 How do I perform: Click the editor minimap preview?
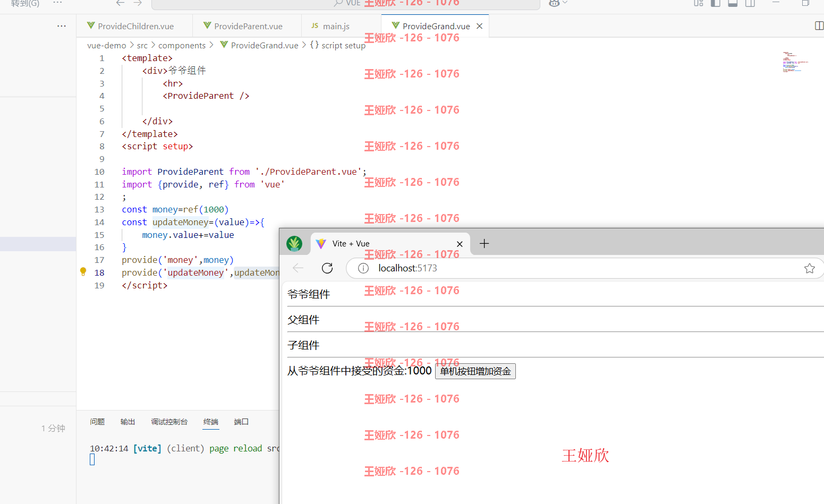coord(795,62)
